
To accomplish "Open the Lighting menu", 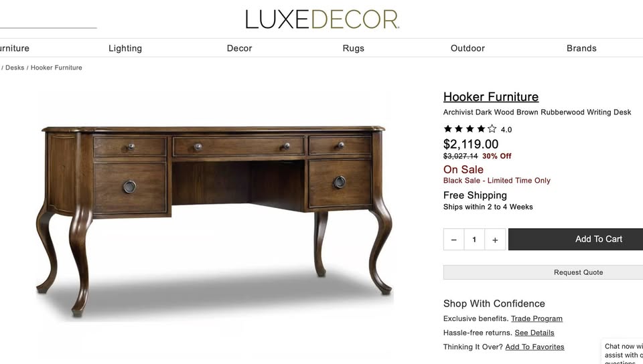I will [125, 48].
